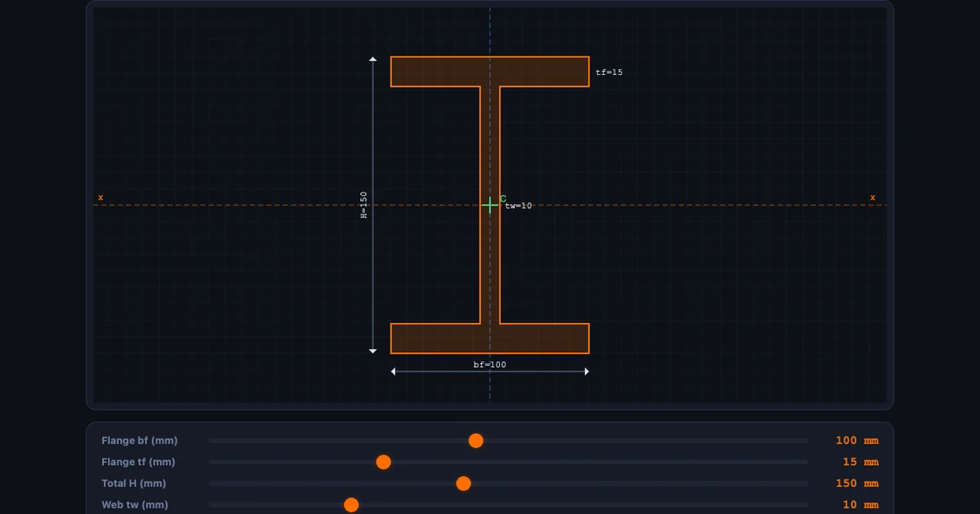Click the top flange of the I-beam

pos(490,72)
